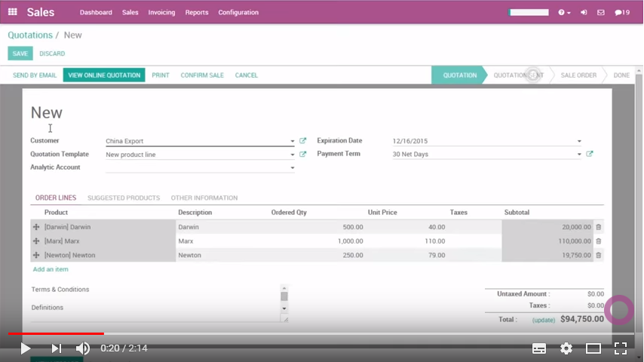Click the Add an item link

pos(51,269)
